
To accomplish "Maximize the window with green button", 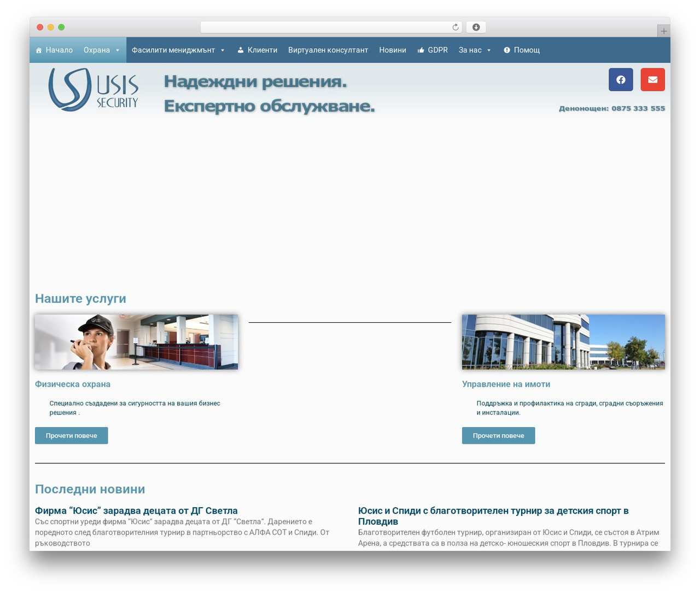I will click(61, 27).
